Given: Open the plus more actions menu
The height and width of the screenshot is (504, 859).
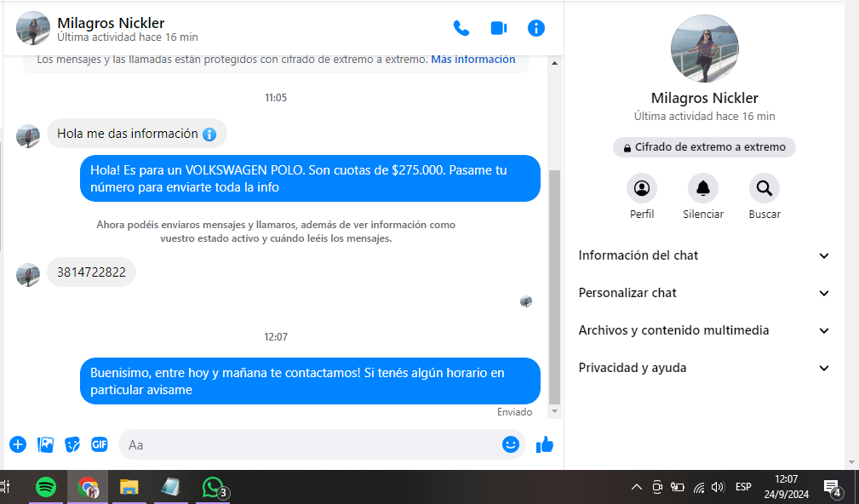Looking at the screenshot, I should coord(18,444).
